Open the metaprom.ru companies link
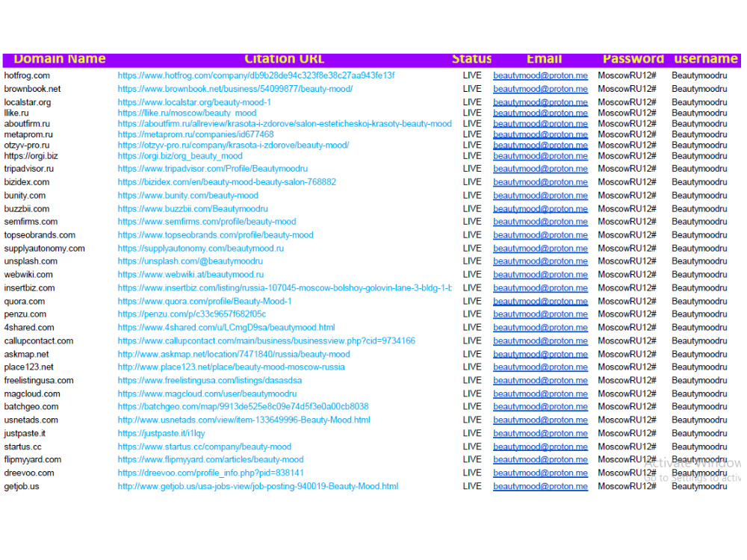This screenshot has width=747, height=560. pyautogui.click(x=195, y=134)
